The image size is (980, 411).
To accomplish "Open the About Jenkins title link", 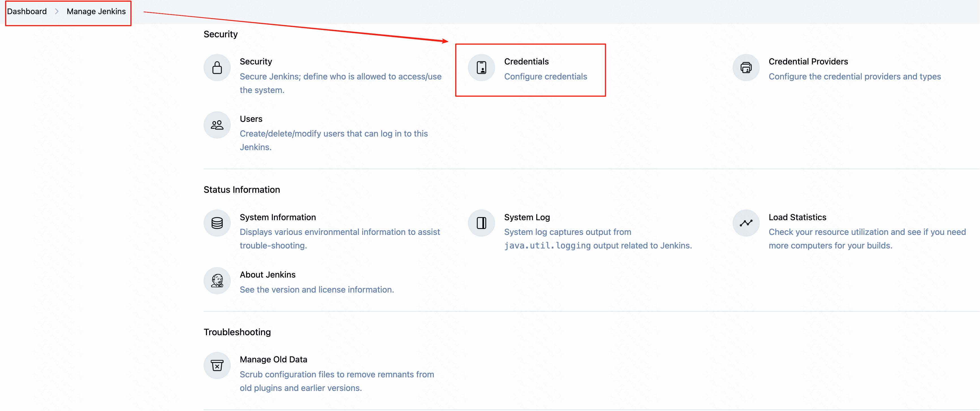I will pyautogui.click(x=267, y=275).
